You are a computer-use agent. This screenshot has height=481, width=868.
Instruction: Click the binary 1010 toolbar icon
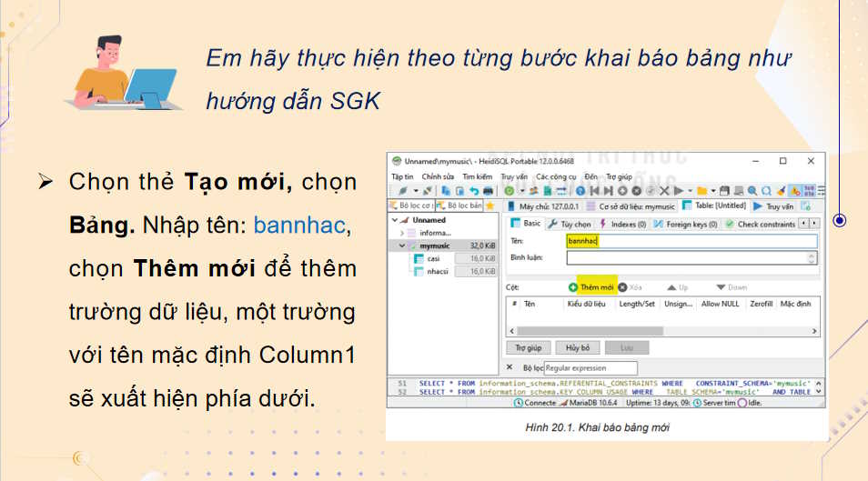(810, 191)
